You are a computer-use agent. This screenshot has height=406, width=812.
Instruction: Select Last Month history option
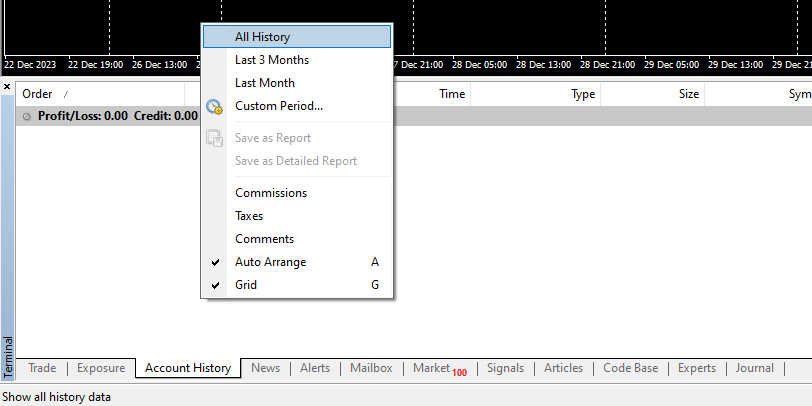pos(264,83)
